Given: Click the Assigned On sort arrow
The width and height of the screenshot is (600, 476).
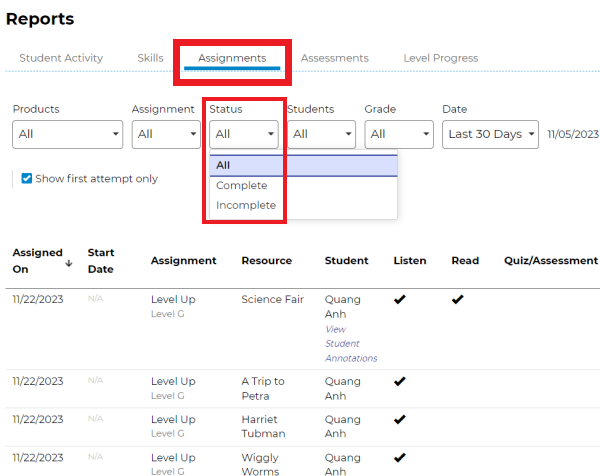Looking at the screenshot, I should pos(69,262).
